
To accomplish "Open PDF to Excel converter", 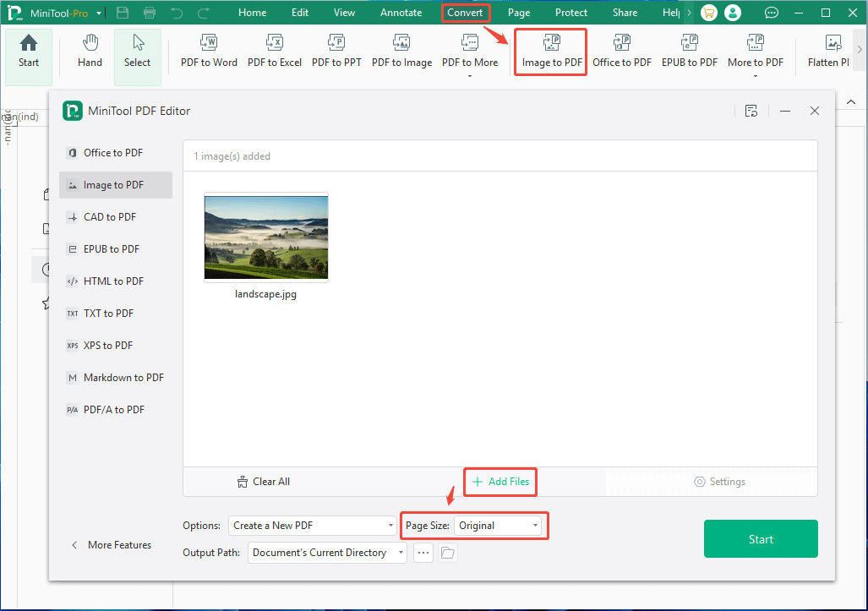I will [x=275, y=52].
